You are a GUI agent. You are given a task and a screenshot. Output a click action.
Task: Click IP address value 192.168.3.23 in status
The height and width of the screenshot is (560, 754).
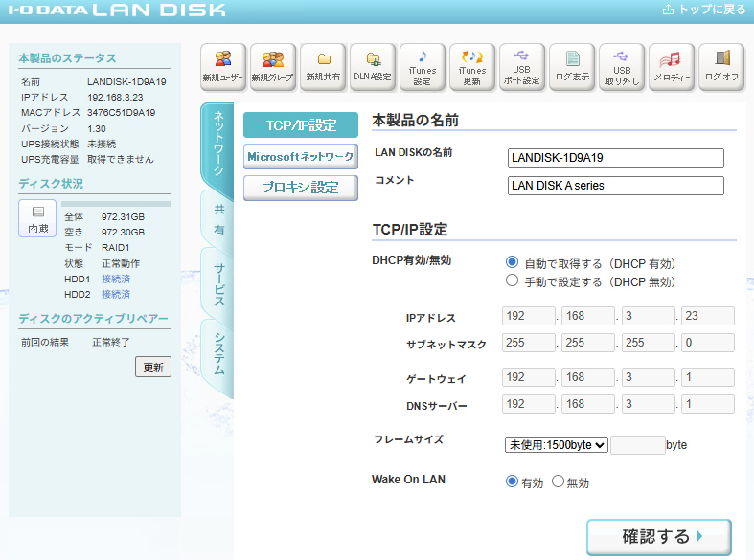[115, 97]
